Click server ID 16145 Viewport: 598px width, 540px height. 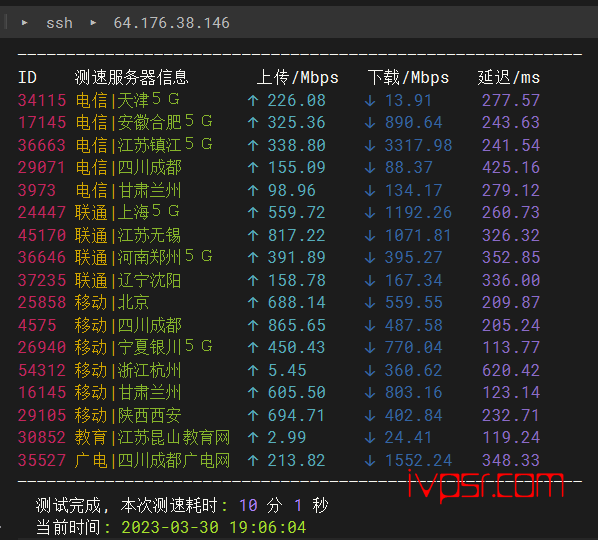[42, 392]
